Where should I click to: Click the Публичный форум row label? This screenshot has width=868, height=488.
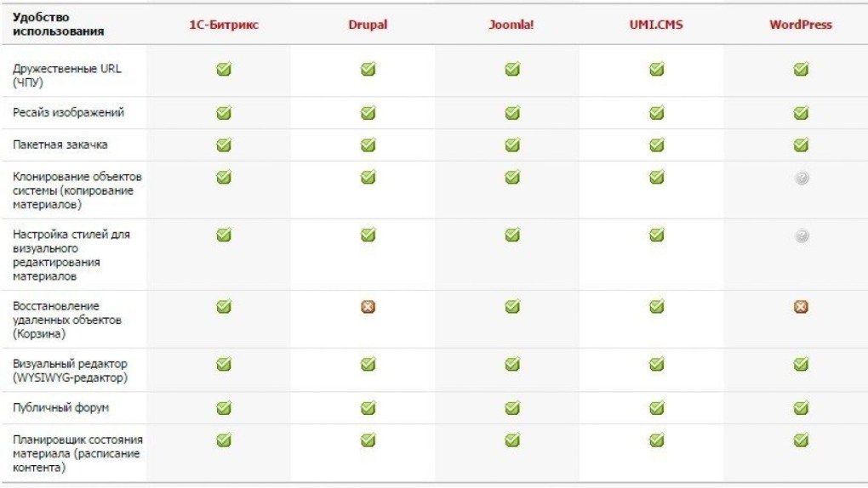pos(60,408)
